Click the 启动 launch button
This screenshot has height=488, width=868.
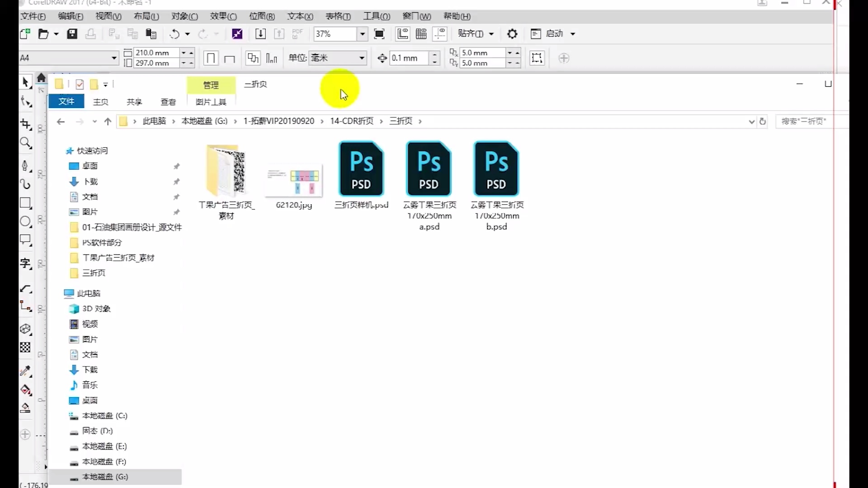pyautogui.click(x=554, y=34)
